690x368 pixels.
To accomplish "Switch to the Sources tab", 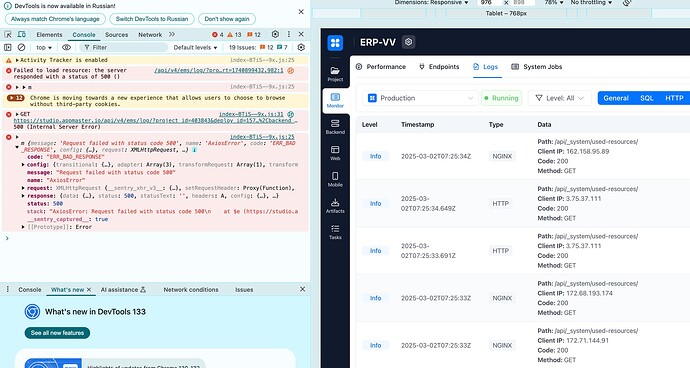I will tap(116, 34).
